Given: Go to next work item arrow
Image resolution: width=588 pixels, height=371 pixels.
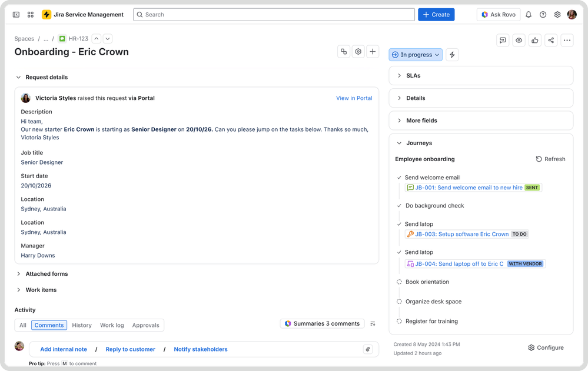Looking at the screenshot, I should point(108,39).
